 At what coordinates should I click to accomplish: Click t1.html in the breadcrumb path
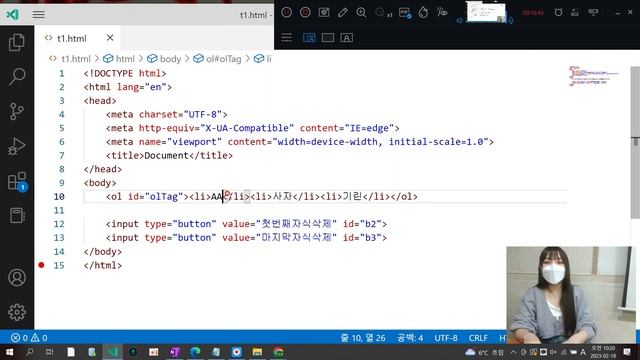(76, 59)
